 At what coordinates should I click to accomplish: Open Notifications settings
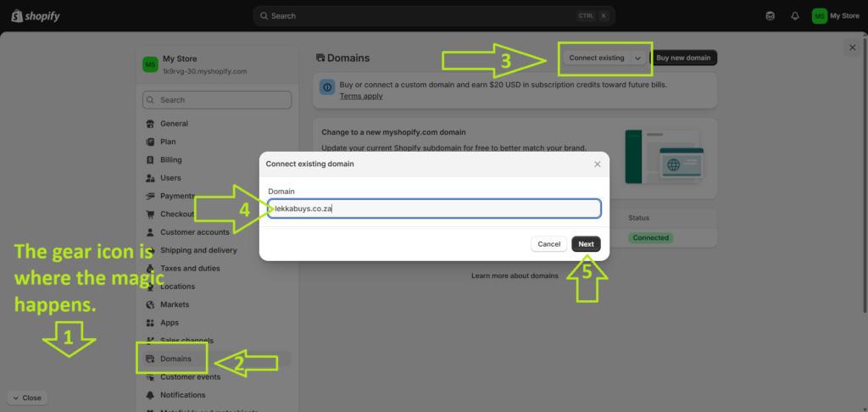tap(182, 395)
